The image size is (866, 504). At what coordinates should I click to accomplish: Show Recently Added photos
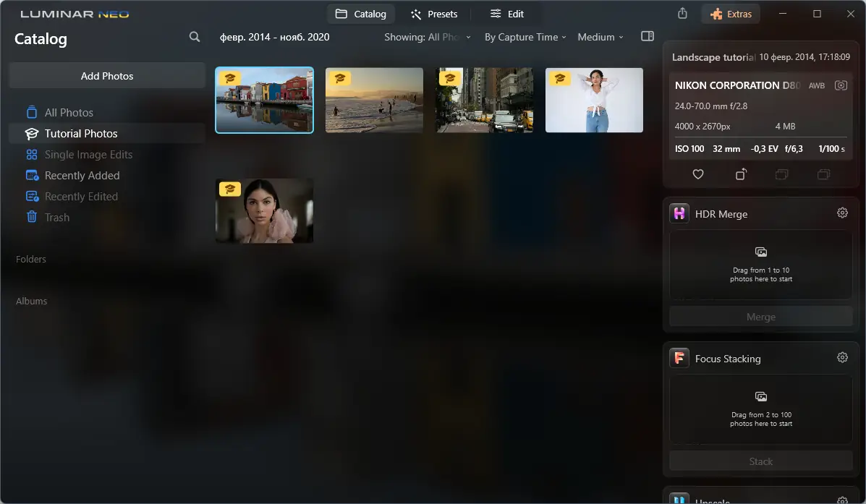tap(106, 176)
